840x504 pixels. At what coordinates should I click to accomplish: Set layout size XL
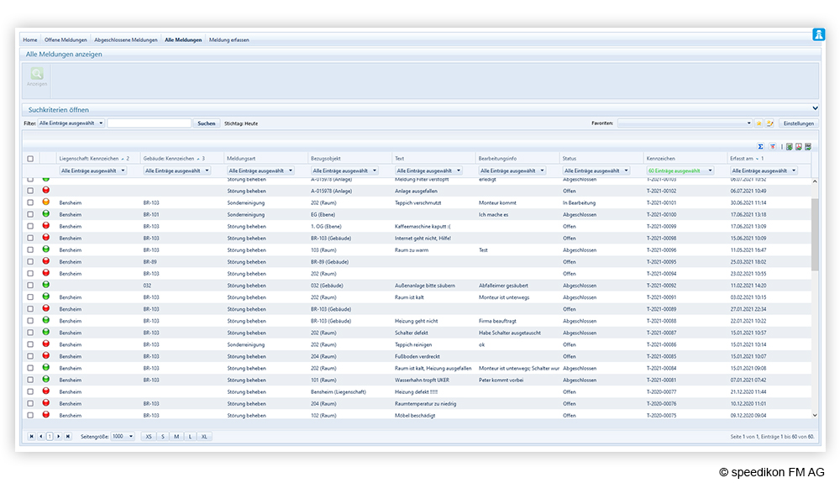click(x=204, y=437)
